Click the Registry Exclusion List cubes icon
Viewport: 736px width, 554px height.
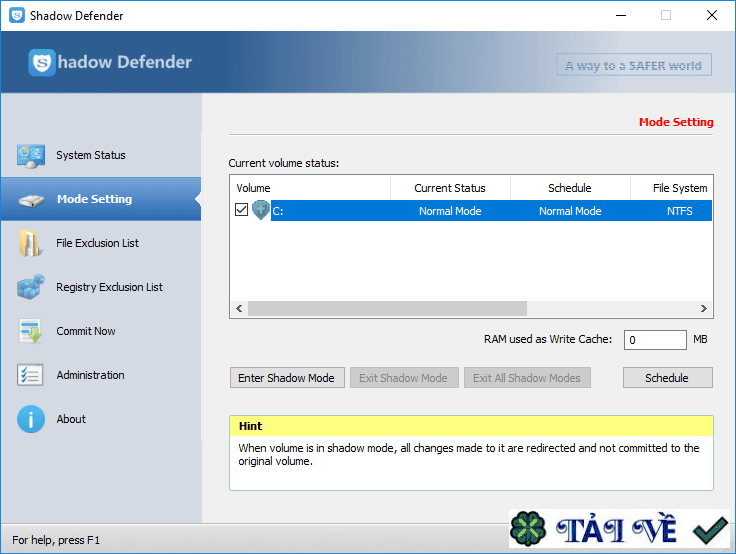pos(31,288)
